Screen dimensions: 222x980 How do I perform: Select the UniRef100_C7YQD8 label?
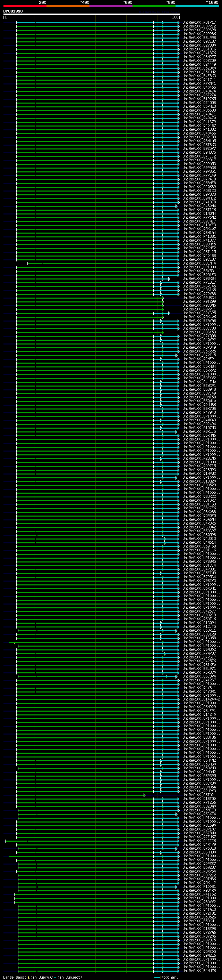pos(199,336)
